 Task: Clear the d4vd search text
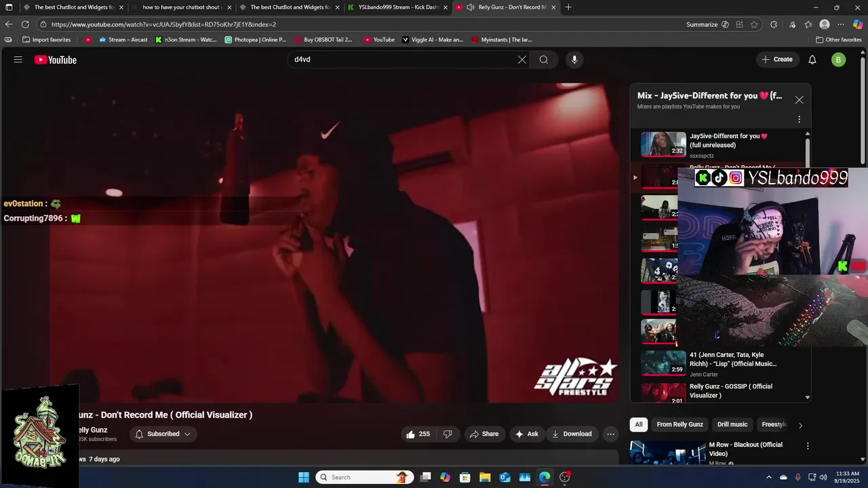pyautogui.click(x=521, y=60)
